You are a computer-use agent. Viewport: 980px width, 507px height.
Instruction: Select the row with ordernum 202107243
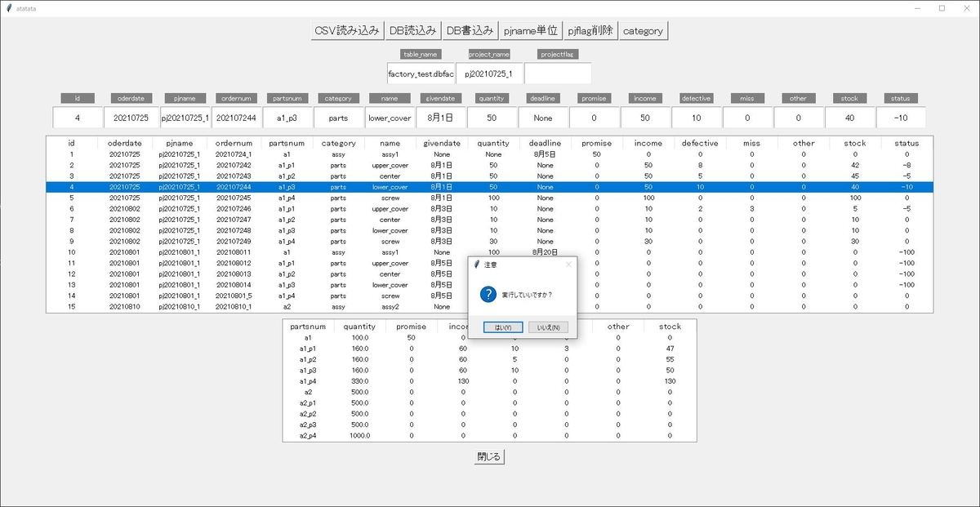[489, 176]
